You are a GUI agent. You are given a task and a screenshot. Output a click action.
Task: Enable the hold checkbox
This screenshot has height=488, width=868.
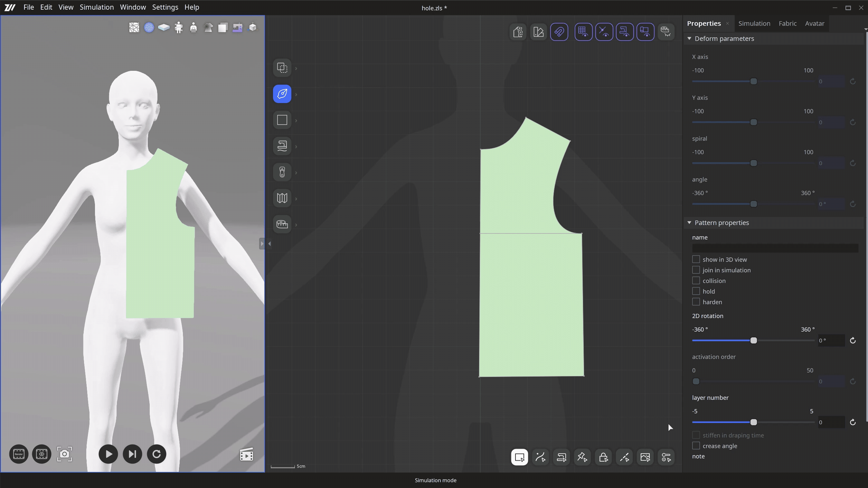pos(696,291)
